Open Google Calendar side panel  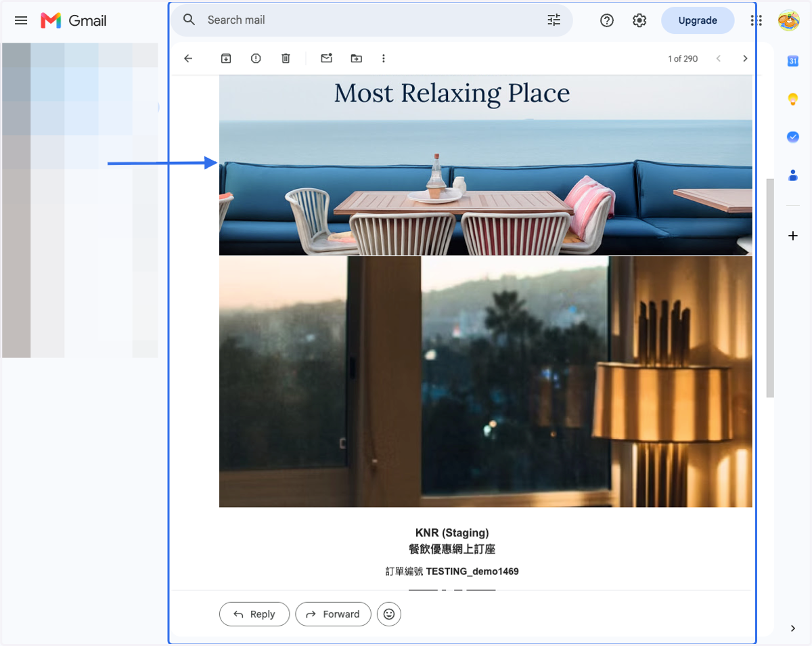(793, 61)
